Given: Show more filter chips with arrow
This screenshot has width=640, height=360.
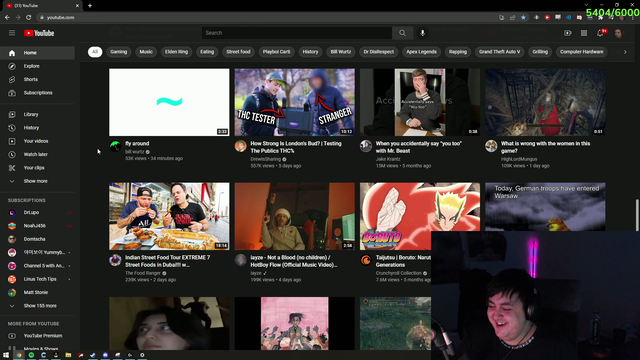Looking at the screenshot, I should click(x=625, y=52).
